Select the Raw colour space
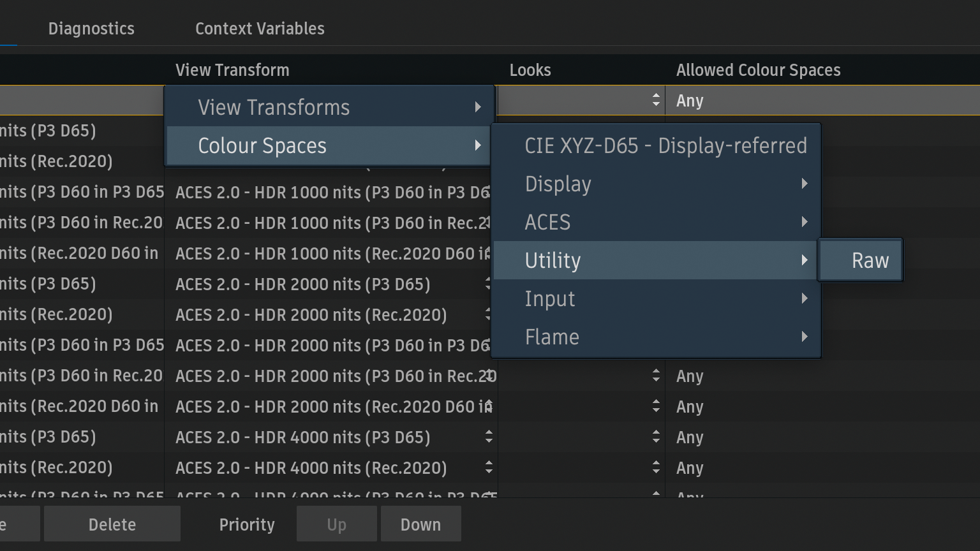Image resolution: width=980 pixels, height=551 pixels. (861, 260)
